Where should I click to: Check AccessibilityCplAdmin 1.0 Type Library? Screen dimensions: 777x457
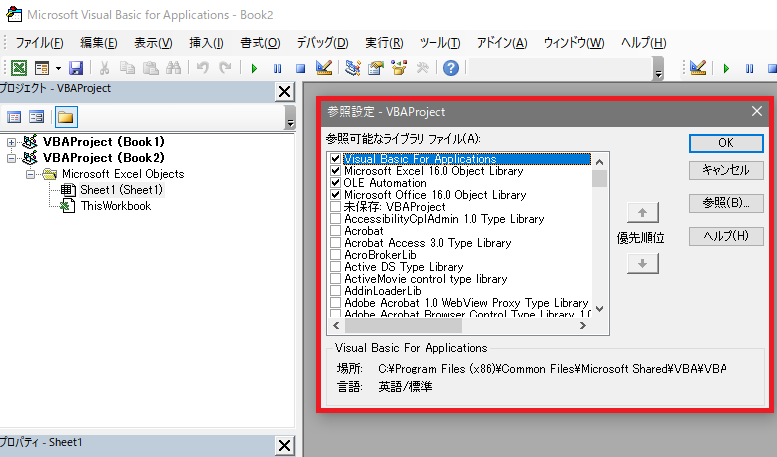(335, 219)
